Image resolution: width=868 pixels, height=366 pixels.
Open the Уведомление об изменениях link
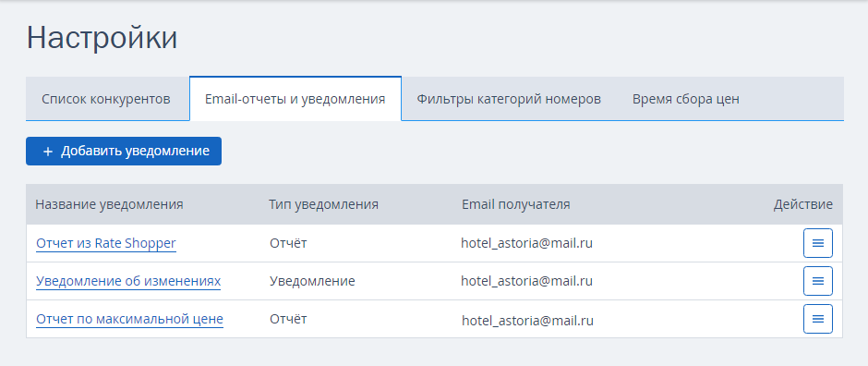tap(128, 281)
